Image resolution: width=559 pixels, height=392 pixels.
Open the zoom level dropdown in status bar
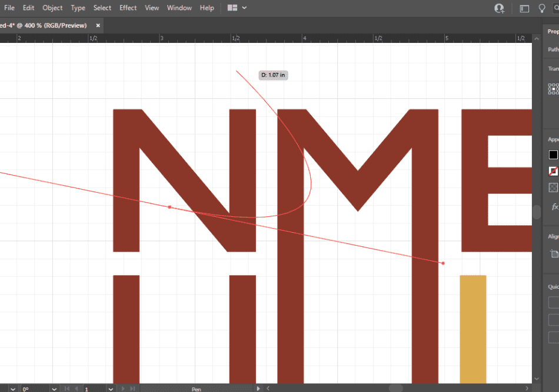[x=13, y=389]
